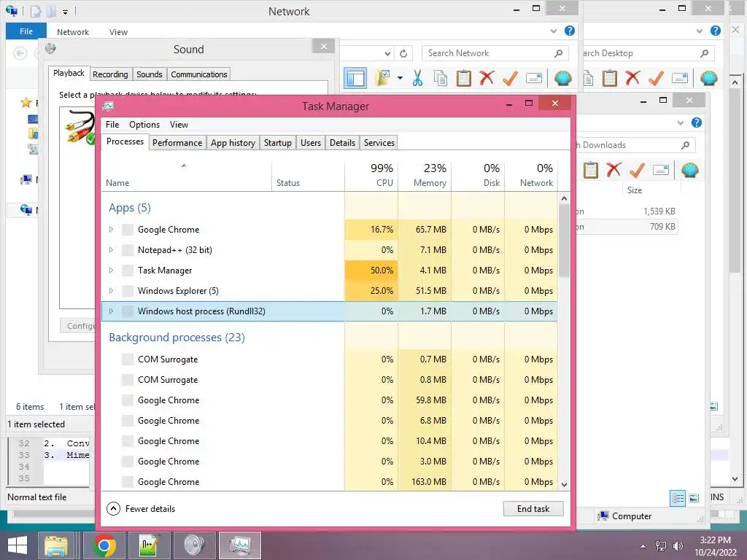The image size is (747, 560).
Task: Switch to the Services tab
Action: click(x=379, y=143)
